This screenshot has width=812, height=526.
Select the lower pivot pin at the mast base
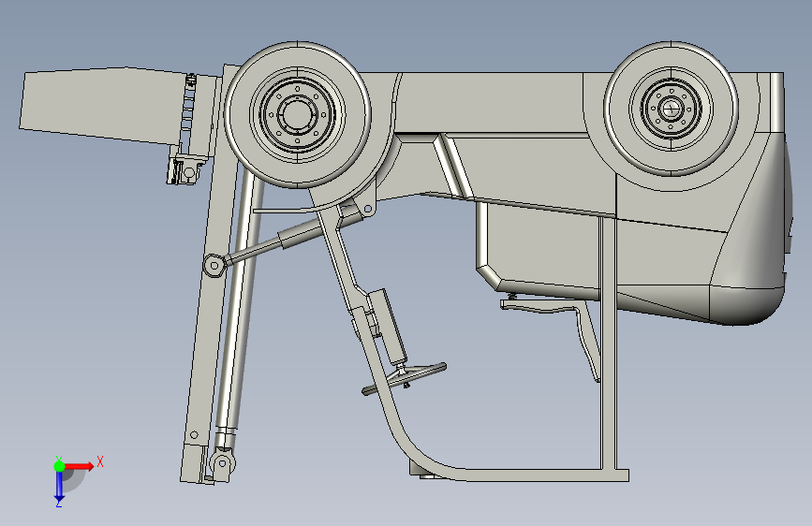pyautogui.click(x=223, y=461)
